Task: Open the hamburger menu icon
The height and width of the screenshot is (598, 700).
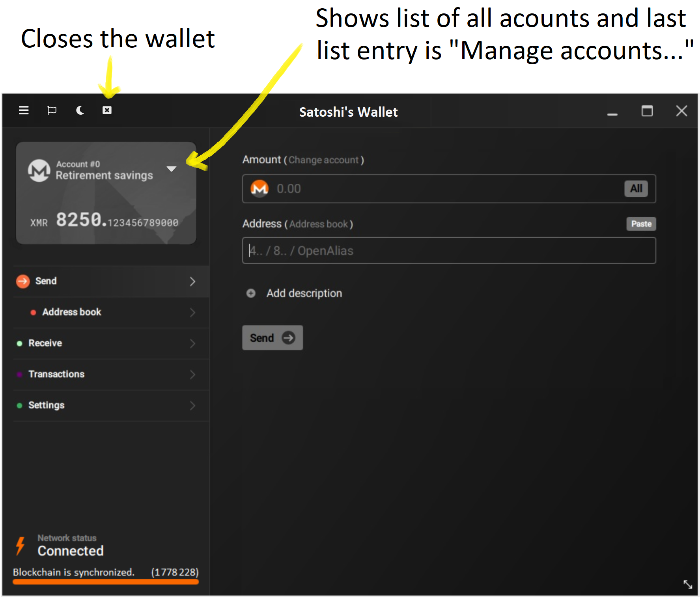Action: click(24, 110)
